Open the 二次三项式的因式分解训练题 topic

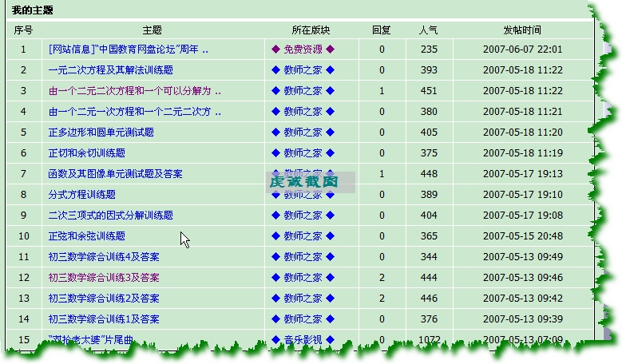tap(111, 216)
